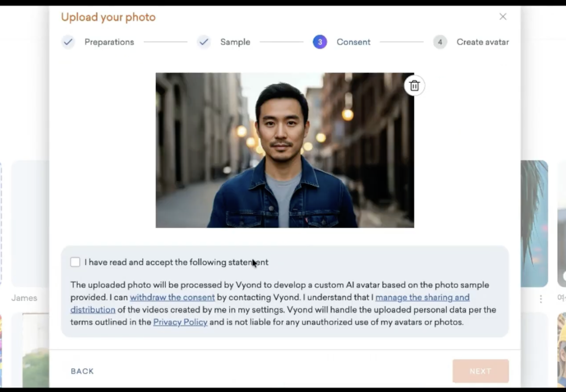Click the uploaded portrait photo preview
Viewport: 566px width, 392px height.
(x=284, y=150)
